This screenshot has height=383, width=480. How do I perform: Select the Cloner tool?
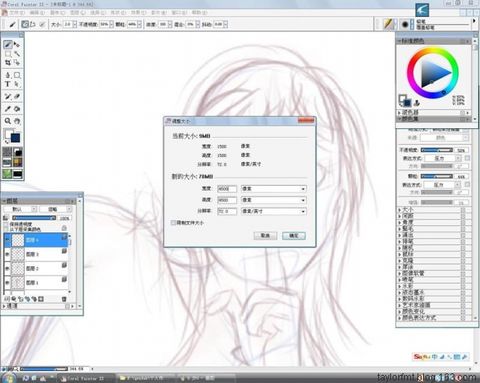click(8, 97)
